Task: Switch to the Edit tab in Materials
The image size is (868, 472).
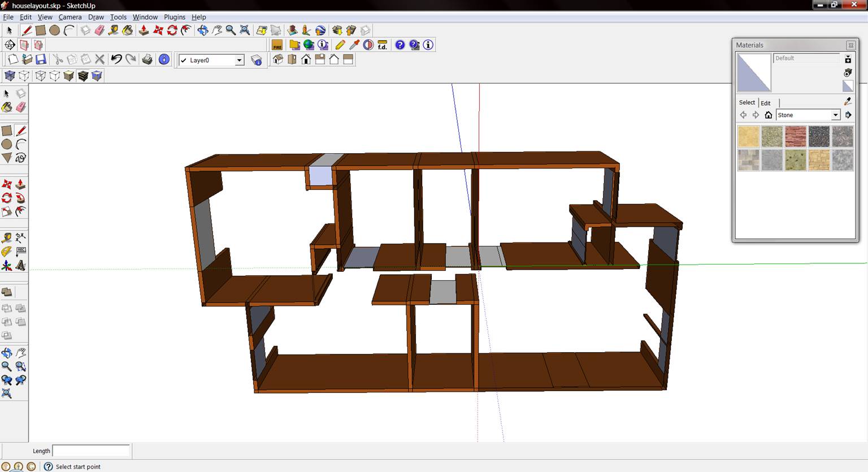Action: (x=765, y=103)
